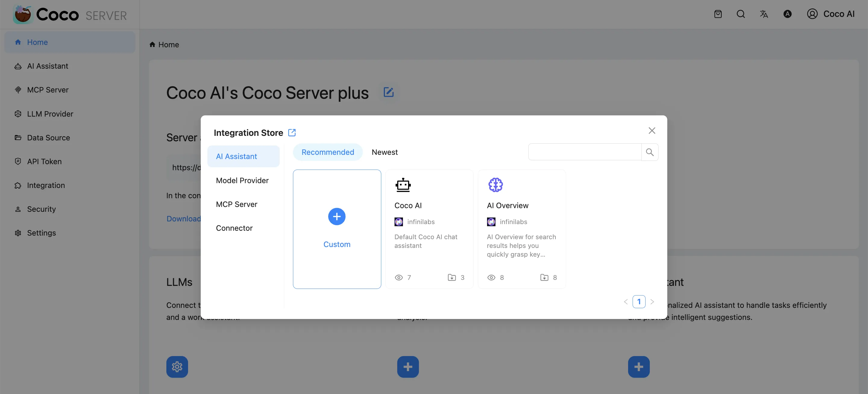Image resolution: width=868 pixels, height=394 pixels.
Task: Open the search icon in the top bar
Action: [741, 14]
